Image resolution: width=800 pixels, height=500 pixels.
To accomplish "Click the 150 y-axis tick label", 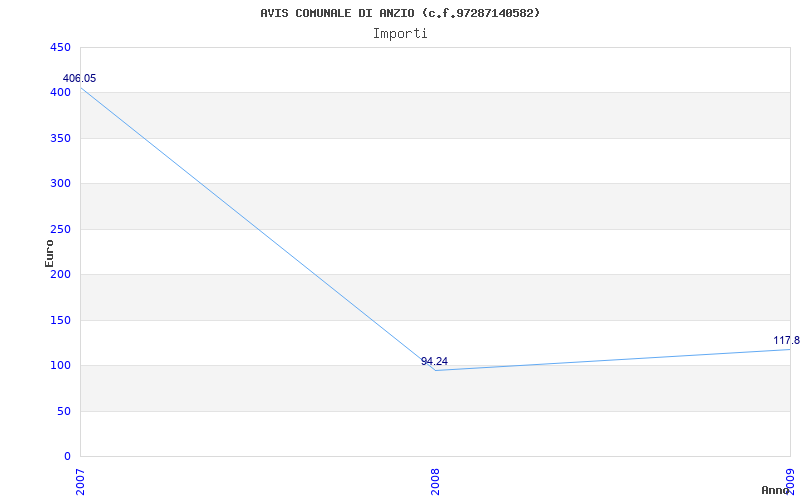I will tap(60, 320).
